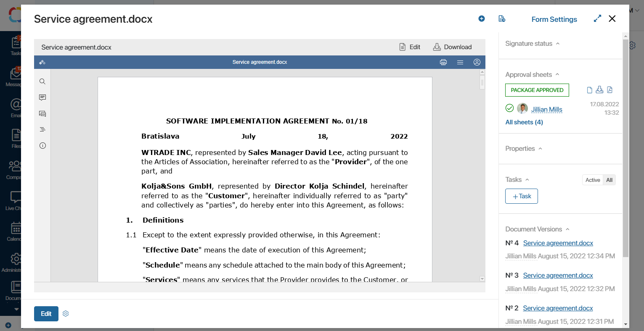644x331 pixels.
Task: Click PACKAGE APPROVED status badge
Action: (537, 90)
